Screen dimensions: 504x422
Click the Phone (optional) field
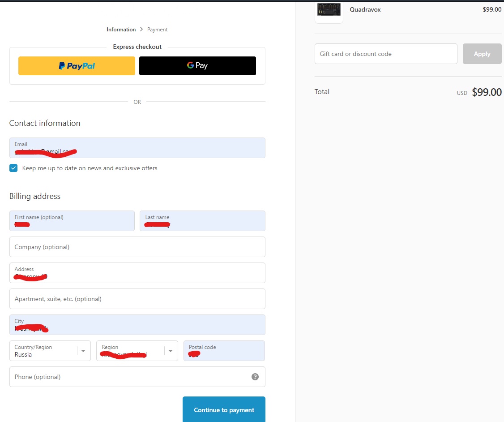137,377
